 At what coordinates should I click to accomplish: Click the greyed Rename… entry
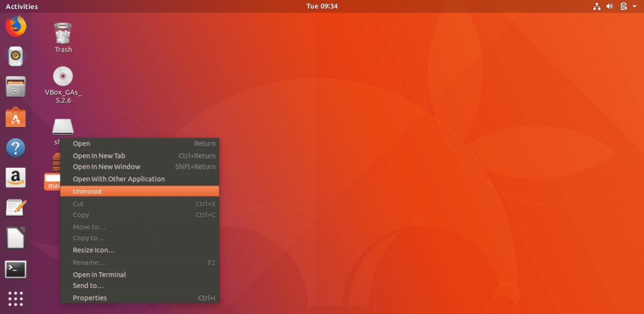pos(140,262)
